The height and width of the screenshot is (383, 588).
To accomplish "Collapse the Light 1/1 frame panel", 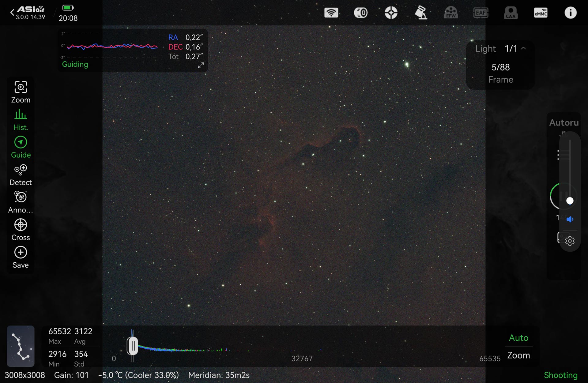I will click(524, 48).
